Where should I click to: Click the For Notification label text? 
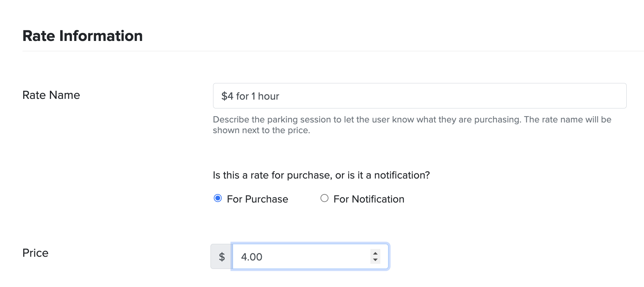[369, 199]
